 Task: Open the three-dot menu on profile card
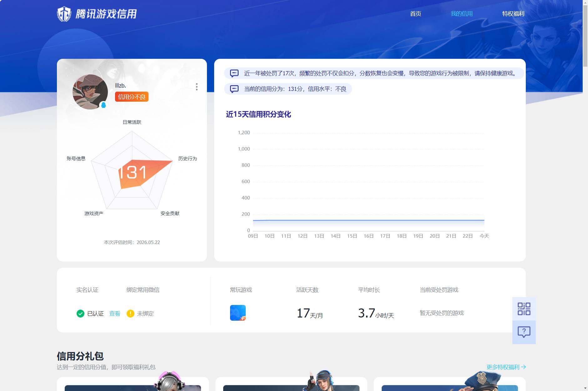point(197,87)
